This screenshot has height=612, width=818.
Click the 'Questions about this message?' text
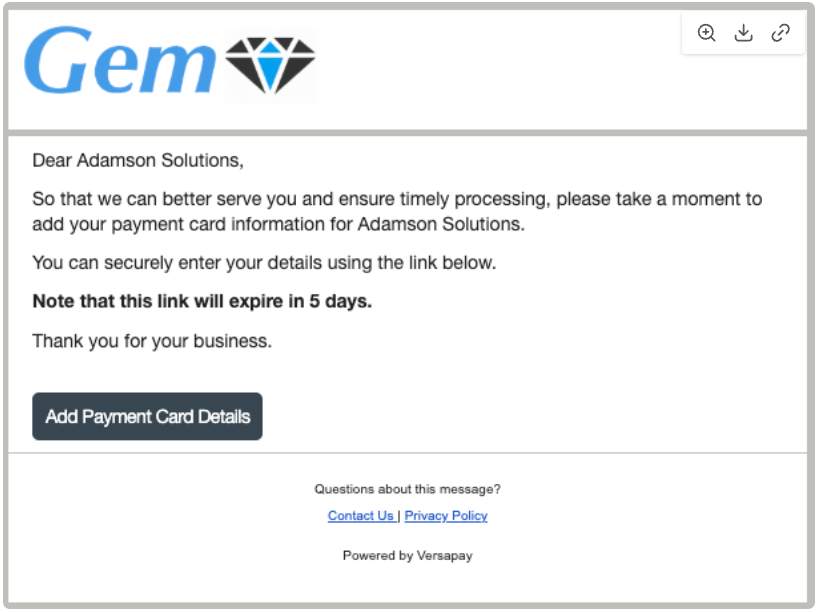point(407,489)
